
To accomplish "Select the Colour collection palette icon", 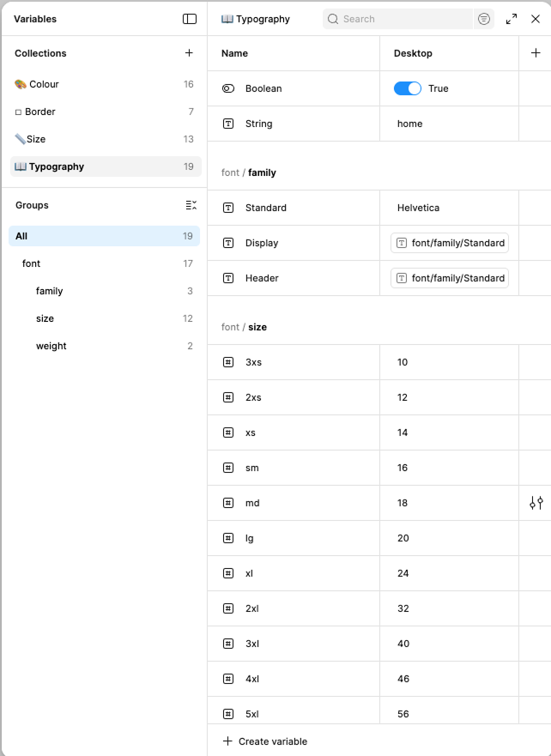I will (x=19, y=84).
